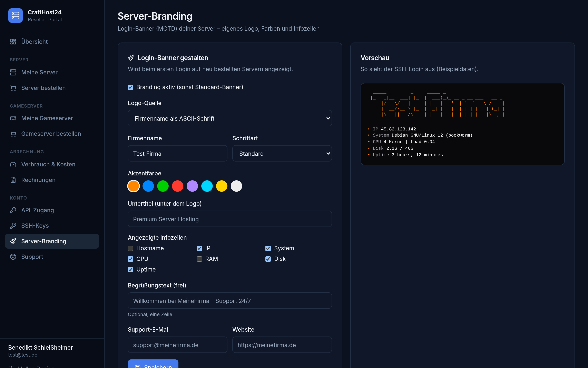Click the Untertitel input field
The width and height of the screenshot is (588, 368).
pyautogui.click(x=230, y=219)
